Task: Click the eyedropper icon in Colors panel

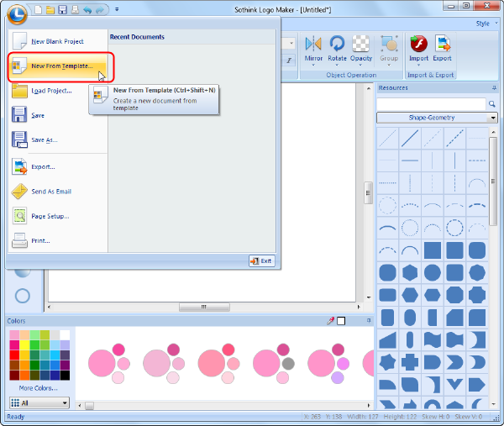Action: [330, 320]
